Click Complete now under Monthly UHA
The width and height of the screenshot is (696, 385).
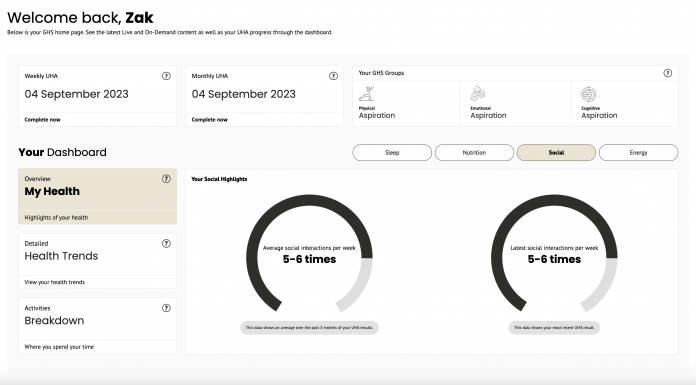(x=210, y=119)
